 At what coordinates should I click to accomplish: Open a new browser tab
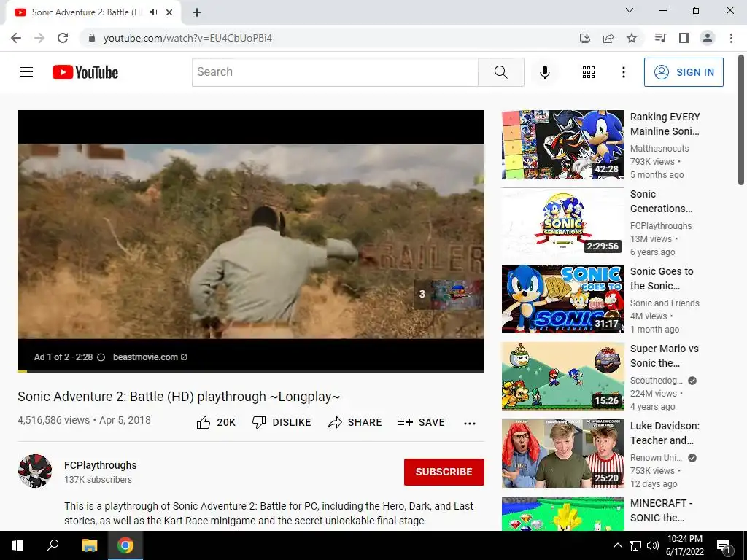pyautogui.click(x=197, y=12)
